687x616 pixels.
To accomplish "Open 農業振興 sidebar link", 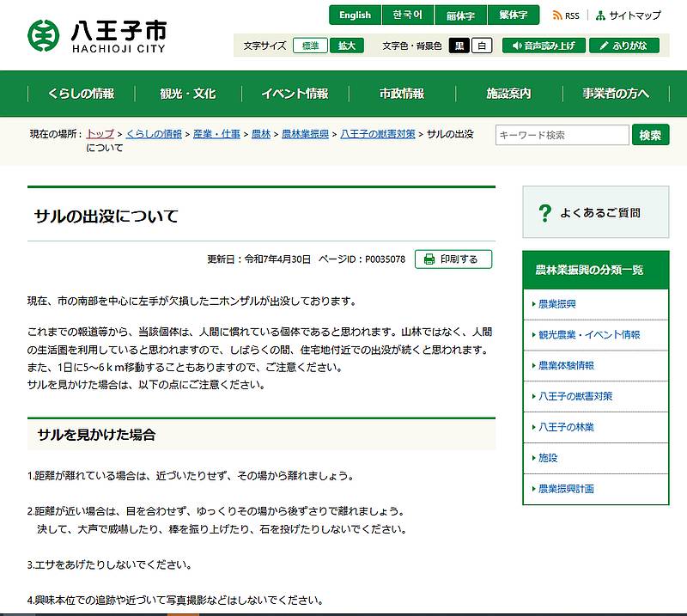I will 556,304.
